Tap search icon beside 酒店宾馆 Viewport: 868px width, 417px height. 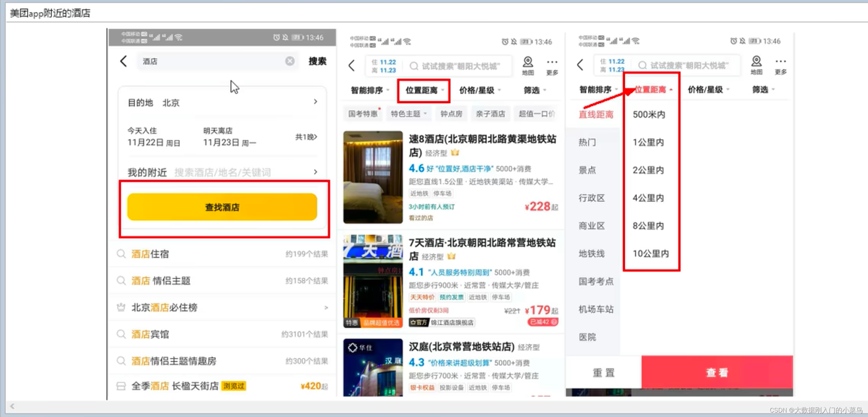tap(121, 334)
